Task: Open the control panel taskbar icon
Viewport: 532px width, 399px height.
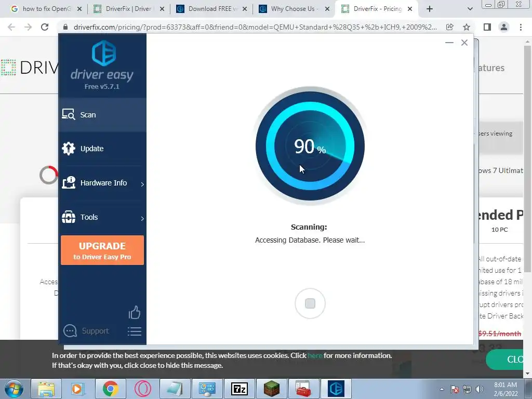Action: point(207,389)
